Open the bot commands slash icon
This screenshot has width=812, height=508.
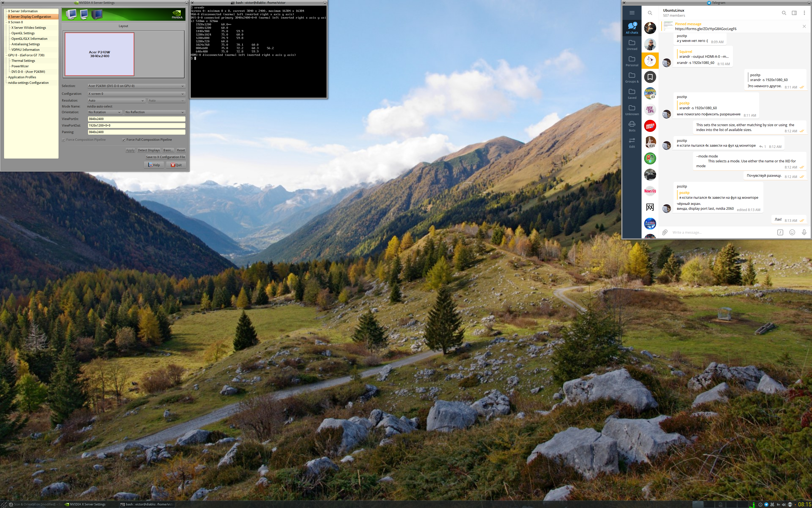point(780,232)
